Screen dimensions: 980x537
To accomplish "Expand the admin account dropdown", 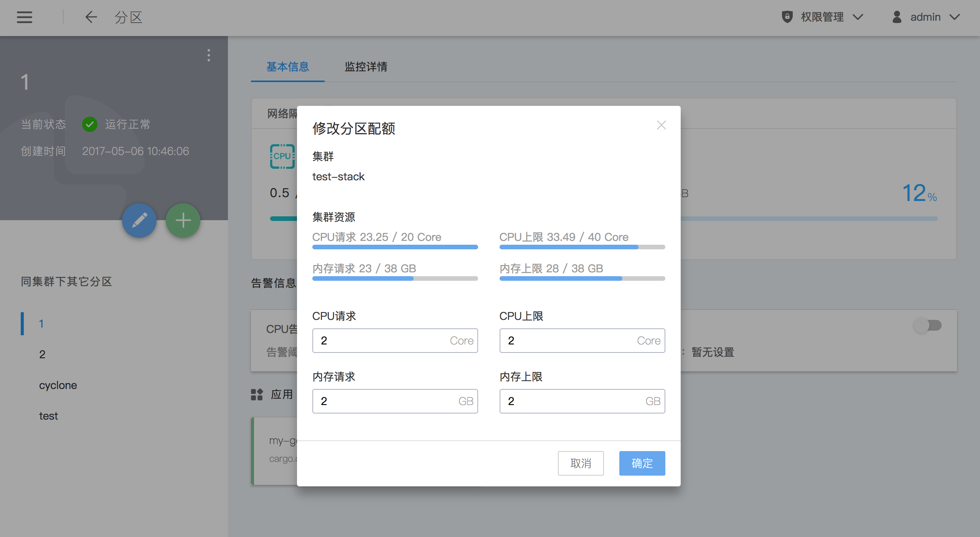I will point(955,17).
